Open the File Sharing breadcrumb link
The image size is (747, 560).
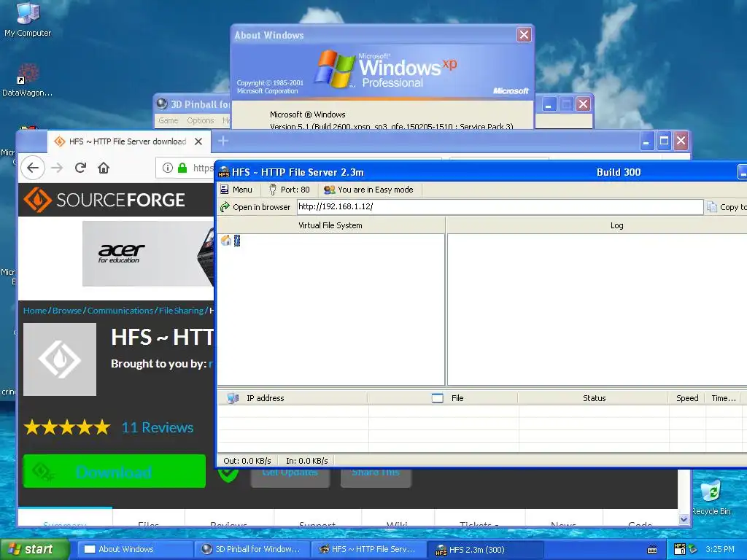click(181, 311)
